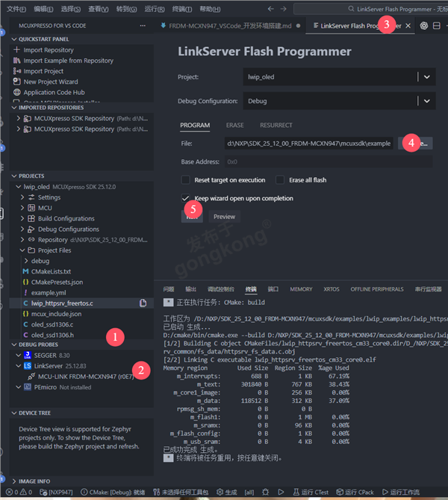The image size is (448, 500).
Task: Open the XRTOS panel tab
Action: click(x=332, y=289)
